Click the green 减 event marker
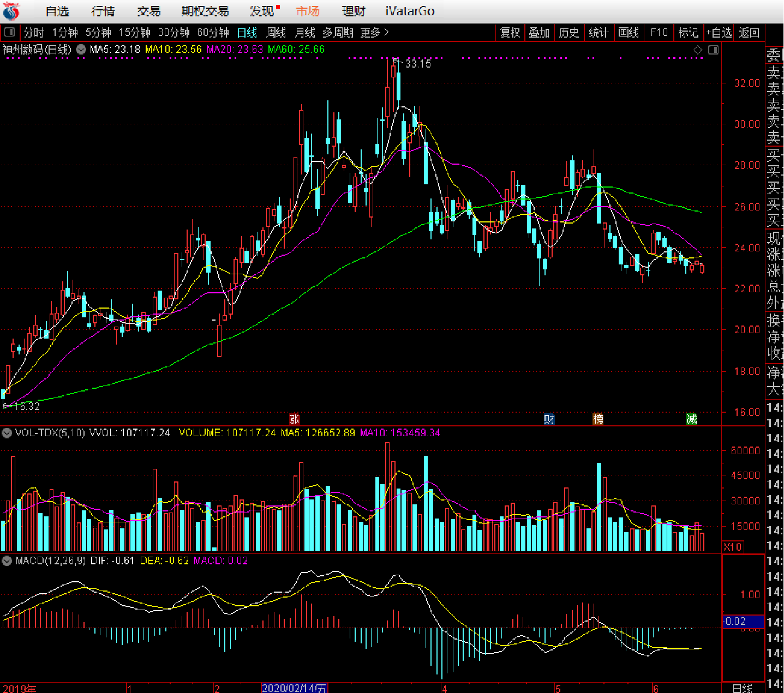Screen dimensions: 784x693 [x=691, y=419]
